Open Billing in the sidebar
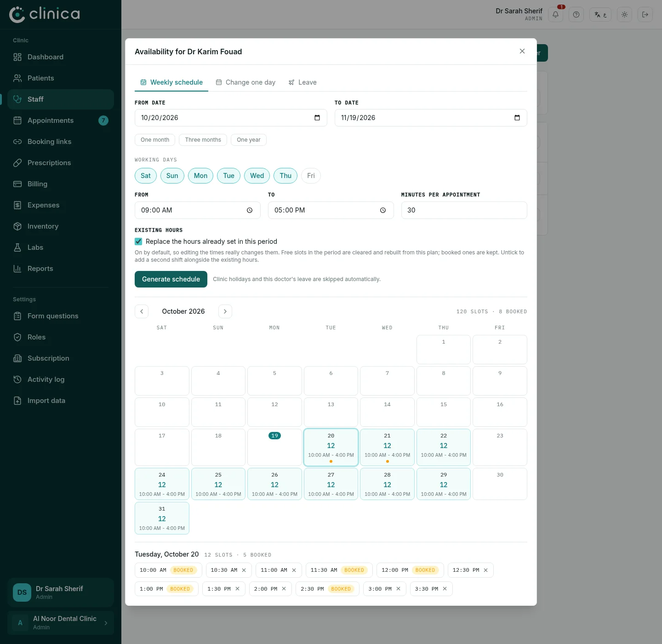 click(61, 184)
